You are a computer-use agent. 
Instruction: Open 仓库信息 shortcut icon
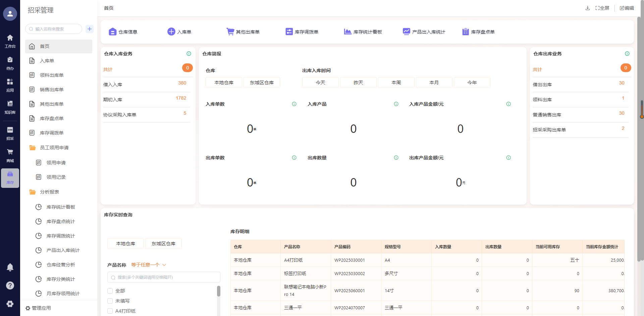click(x=112, y=32)
